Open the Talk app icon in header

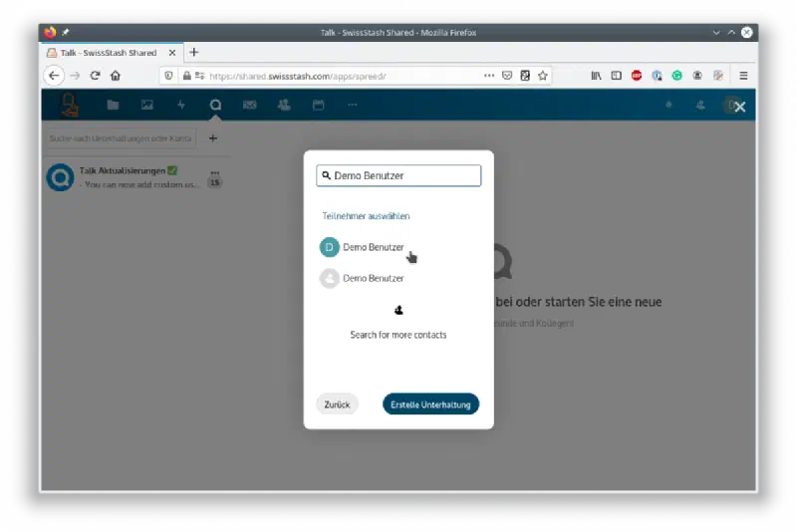215,106
